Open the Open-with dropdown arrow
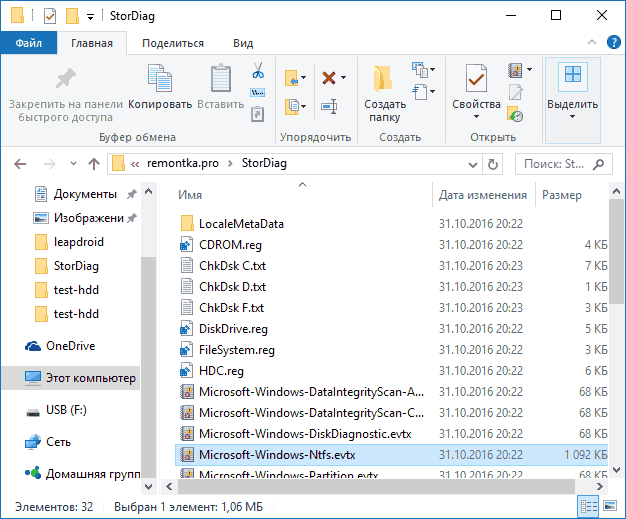This screenshot has height=519, width=626. 529,69
